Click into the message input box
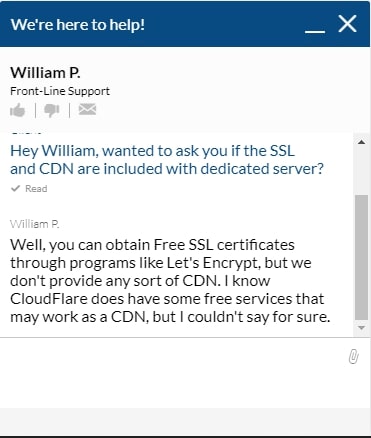This screenshot has height=438, width=371. pos(173,373)
